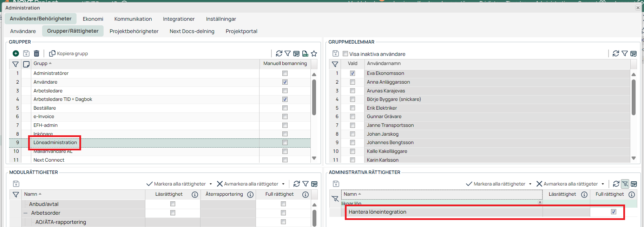The width and height of the screenshot is (644, 227).
Task: Click the Grupper list vertical scrollbar
Action: pyautogui.click(x=314, y=97)
